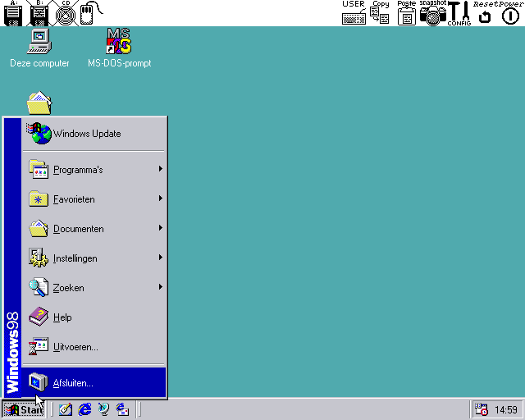525x420 pixels.
Task: Click the Zoeken magnifier icon
Action: pos(39,287)
